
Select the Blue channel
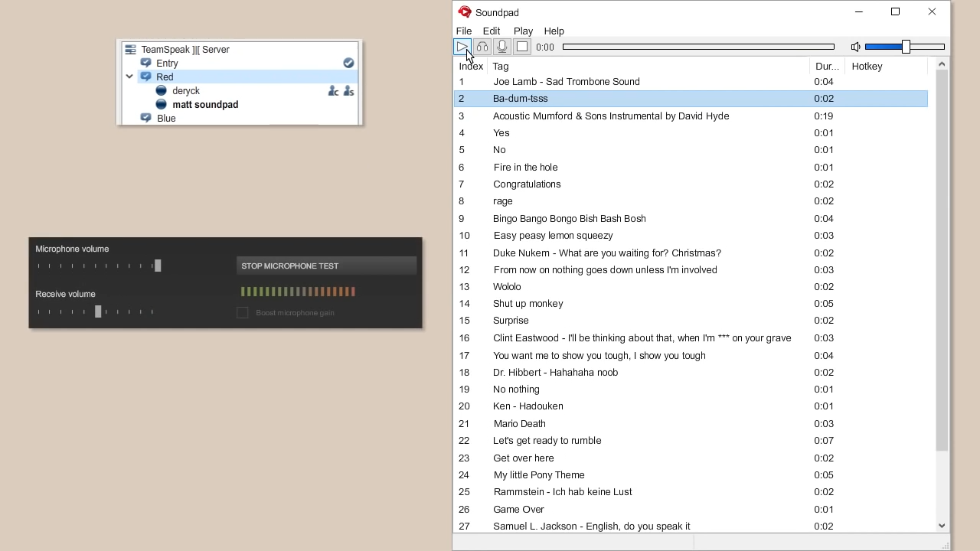click(x=166, y=119)
